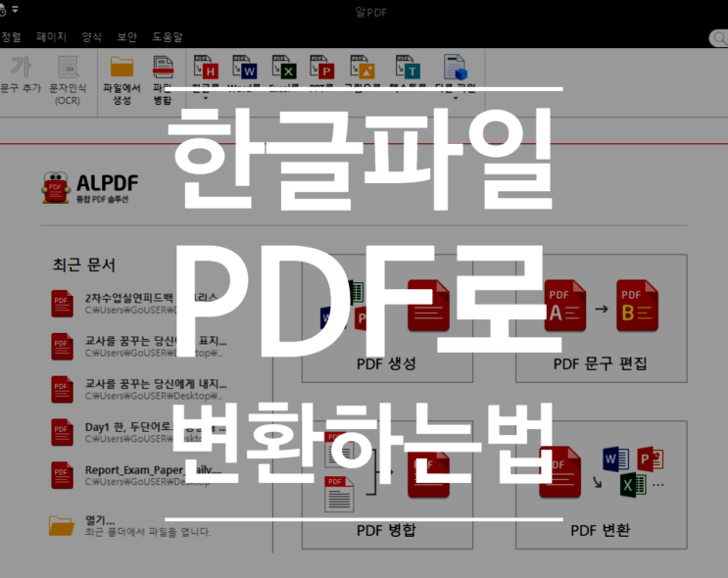Screen dimensions: 728x578
Task: Open recent document Day1 한, 두단어로
Action: (139, 432)
